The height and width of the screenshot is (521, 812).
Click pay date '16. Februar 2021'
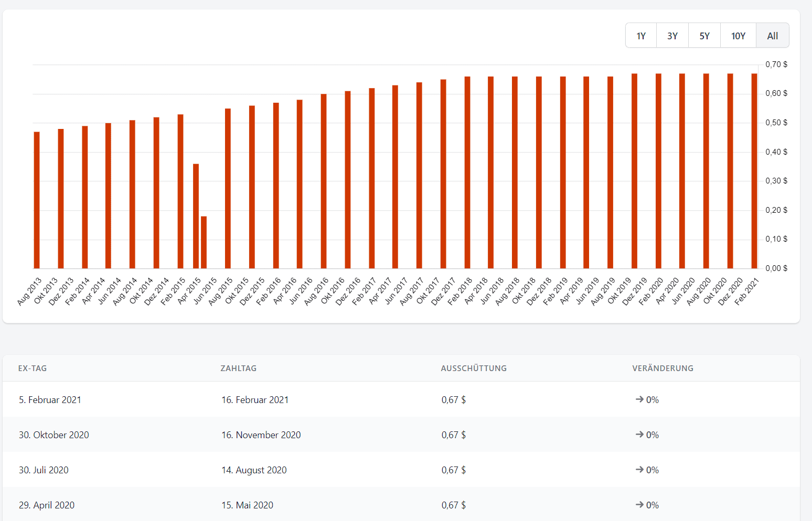click(x=255, y=400)
